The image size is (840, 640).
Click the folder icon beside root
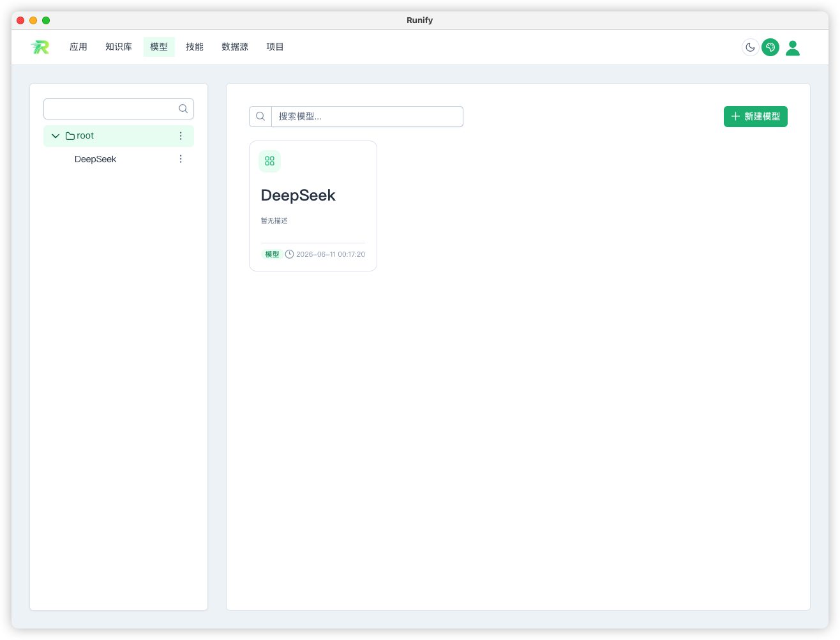(x=70, y=136)
